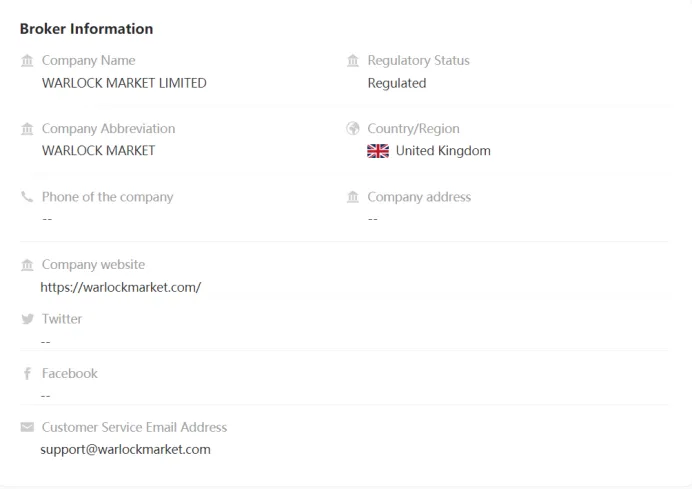Click the Company Name bank icon
This screenshot has height=489, width=692.
27,60
